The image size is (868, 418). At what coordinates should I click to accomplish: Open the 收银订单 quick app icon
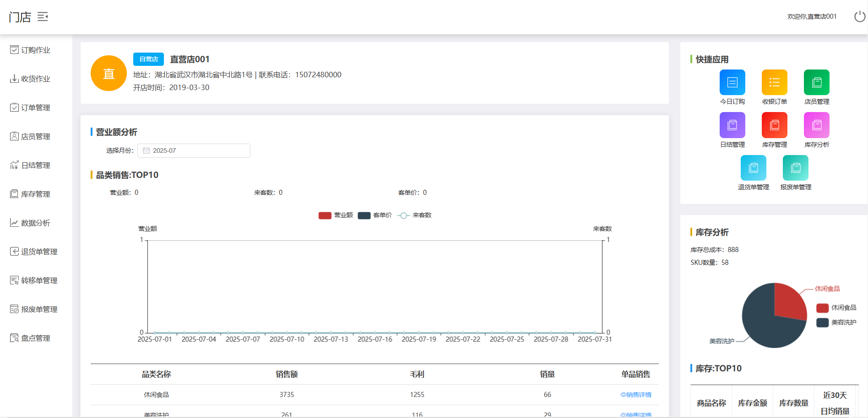774,82
